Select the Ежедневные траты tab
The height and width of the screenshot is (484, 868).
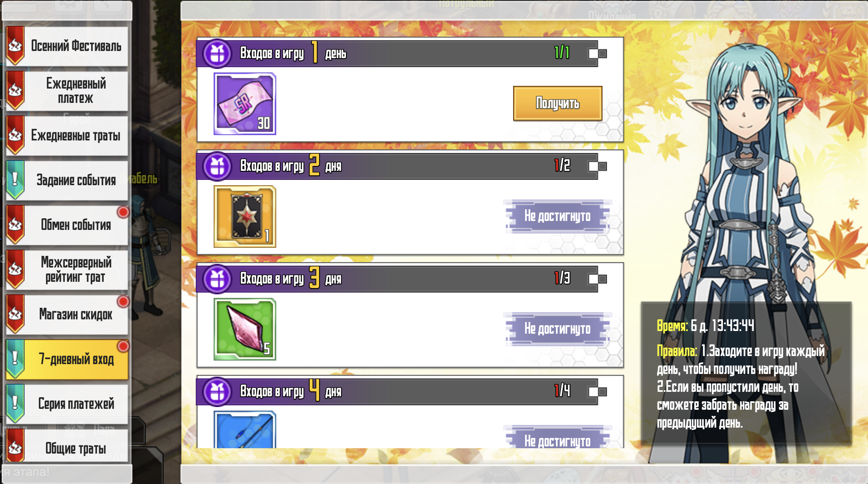coord(67,136)
